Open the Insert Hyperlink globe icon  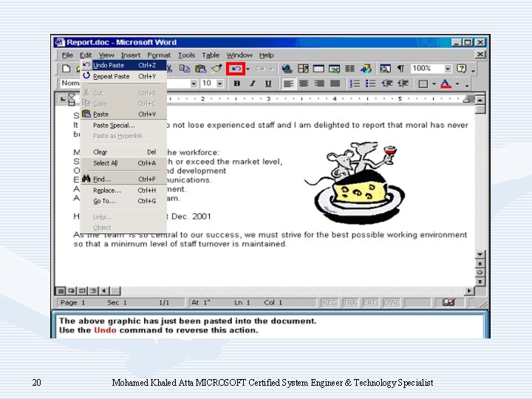coord(287,69)
